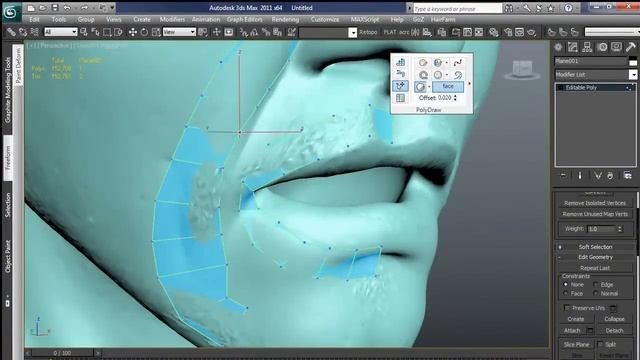Viewport: 640px width, 360px height.
Task: Switch to the Display command panel tab
Action: tap(616, 47)
